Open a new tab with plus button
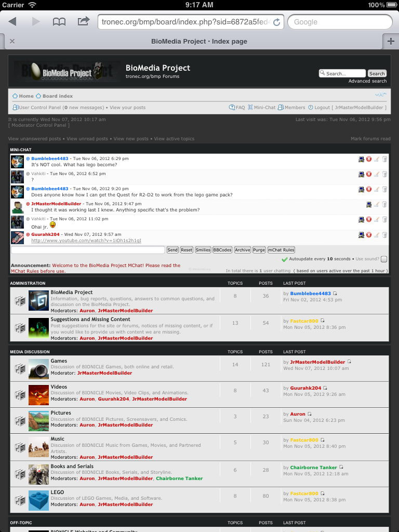The height and width of the screenshot is (532, 399). (x=391, y=42)
